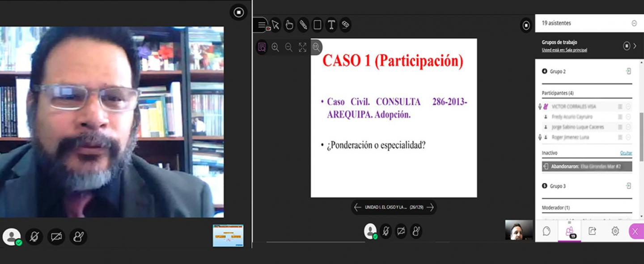
Task: Open attendee controls for Jorge Sabino Luque Caceres
Action: click(x=628, y=127)
